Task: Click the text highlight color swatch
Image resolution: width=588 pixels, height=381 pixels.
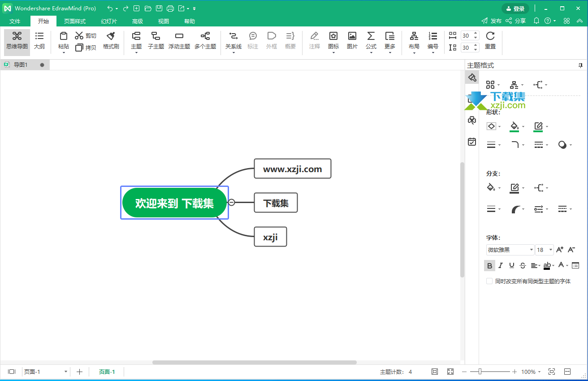Action: tap(547, 266)
